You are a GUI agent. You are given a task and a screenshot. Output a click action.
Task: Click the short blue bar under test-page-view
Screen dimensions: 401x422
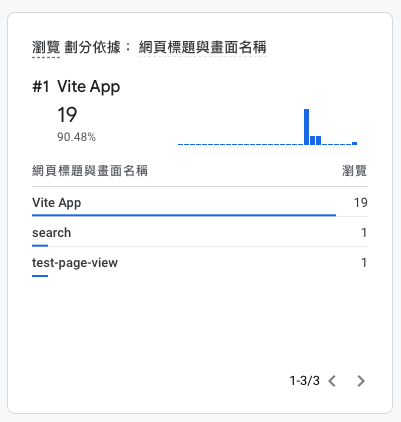point(40,276)
